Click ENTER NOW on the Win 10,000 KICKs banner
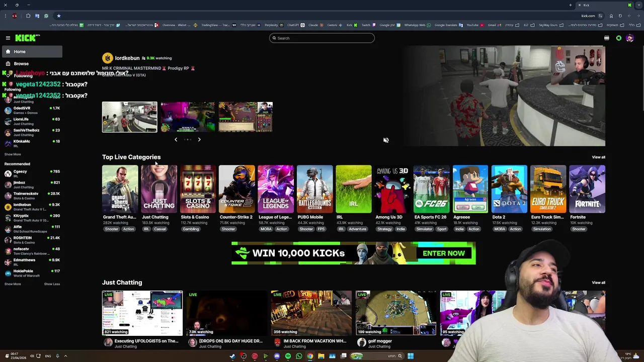644x362 pixels. pyautogui.click(x=444, y=253)
